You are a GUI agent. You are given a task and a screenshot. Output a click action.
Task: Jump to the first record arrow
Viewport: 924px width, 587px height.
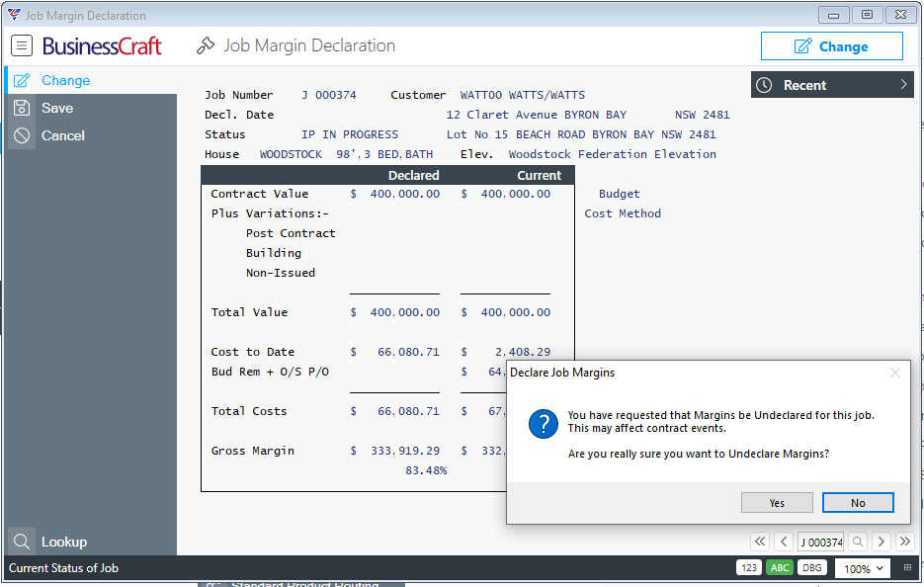[760, 542]
